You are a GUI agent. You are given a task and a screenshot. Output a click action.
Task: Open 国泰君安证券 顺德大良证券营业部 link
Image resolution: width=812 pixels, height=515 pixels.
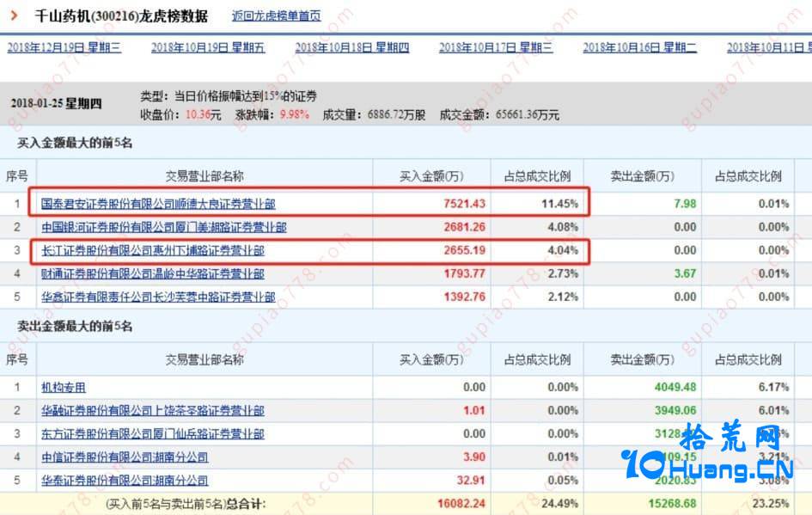158,204
